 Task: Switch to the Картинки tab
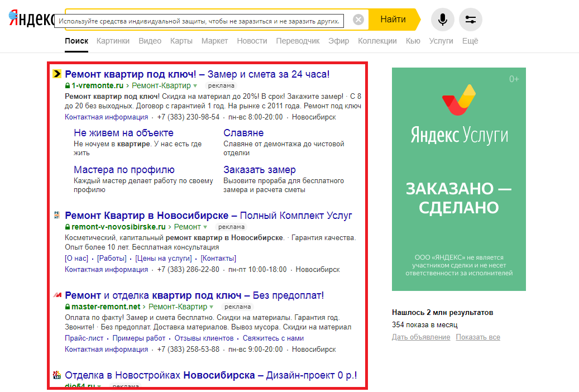tap(113, 41)
